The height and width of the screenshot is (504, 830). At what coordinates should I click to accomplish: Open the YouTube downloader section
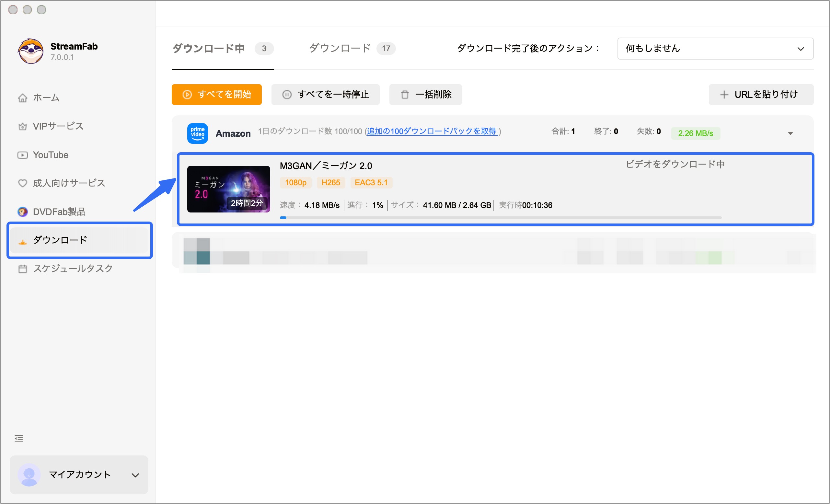click(x=51, y=155)
